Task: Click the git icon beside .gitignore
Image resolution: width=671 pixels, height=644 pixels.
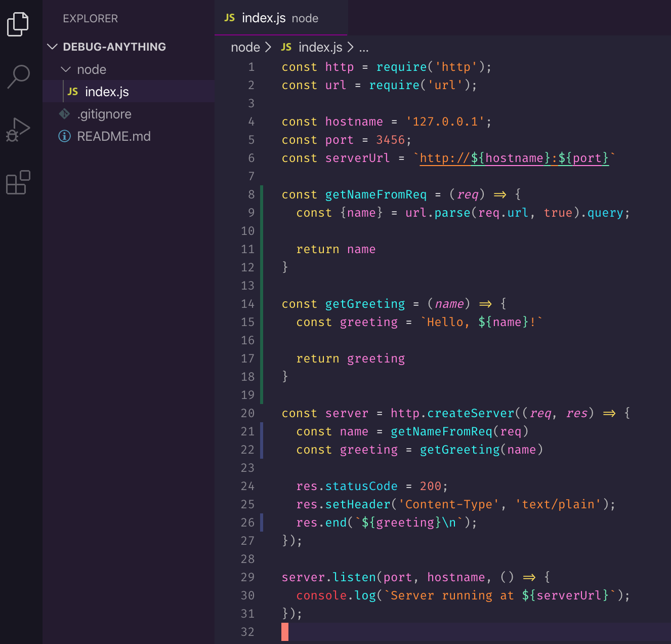Action: [x=65, y=114]
